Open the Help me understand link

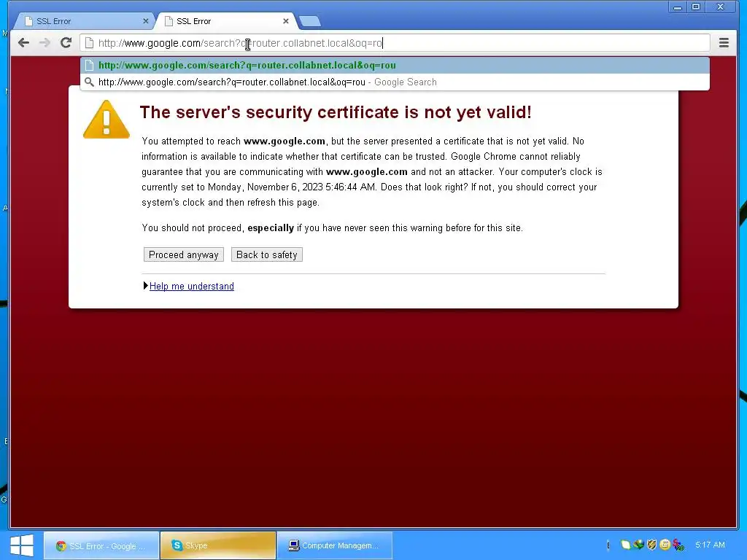pyautogui.click(x=192, y=286)
